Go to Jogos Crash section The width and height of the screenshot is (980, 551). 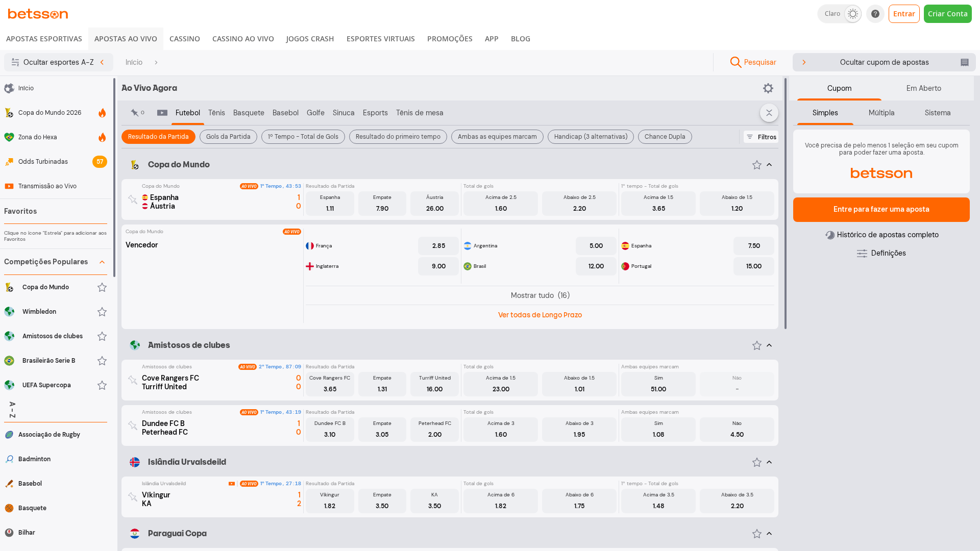coord(310,39)
